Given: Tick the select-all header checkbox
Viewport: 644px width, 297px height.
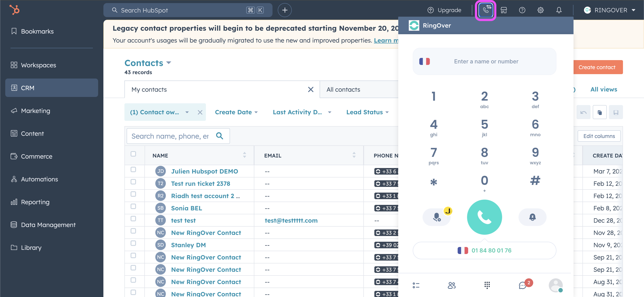Looking at the screenshot, I should (x=133, y=154).
